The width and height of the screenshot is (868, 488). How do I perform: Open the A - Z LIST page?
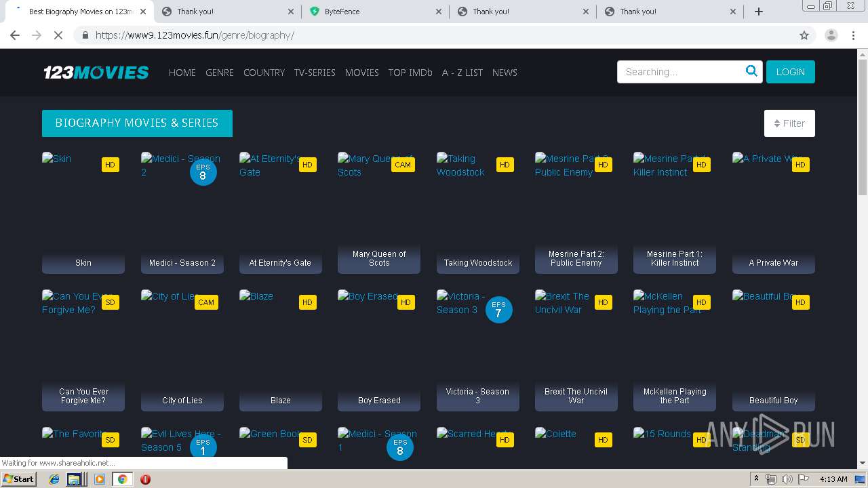click(x=462, y=73)
